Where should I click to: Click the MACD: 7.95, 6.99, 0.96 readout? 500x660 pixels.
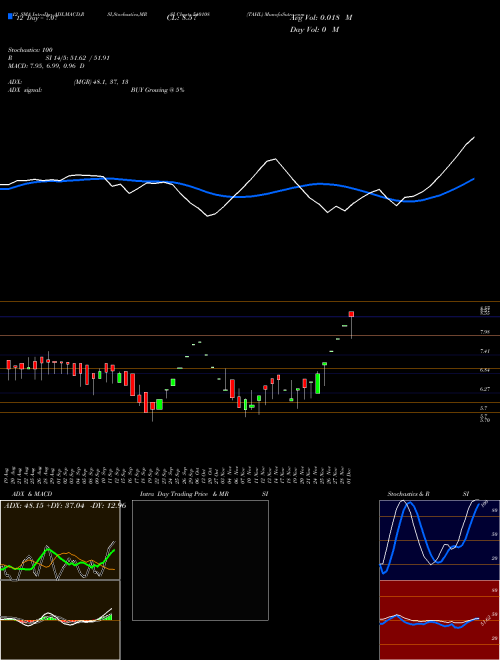(46, 66)
